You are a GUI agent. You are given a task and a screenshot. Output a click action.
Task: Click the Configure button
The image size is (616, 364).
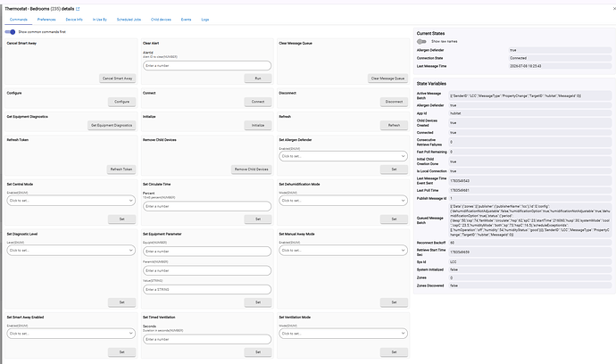point(121,102)
